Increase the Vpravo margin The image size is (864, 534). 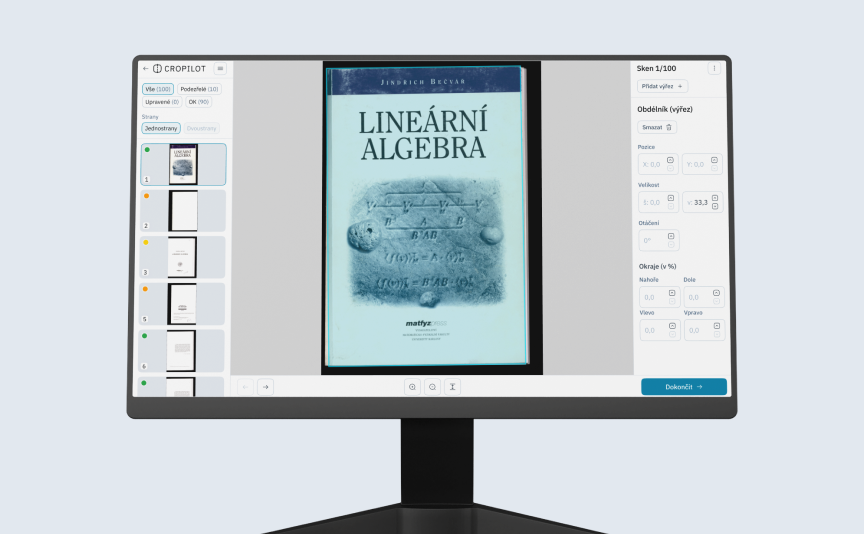pyautogui.click(x=717, y=326)
